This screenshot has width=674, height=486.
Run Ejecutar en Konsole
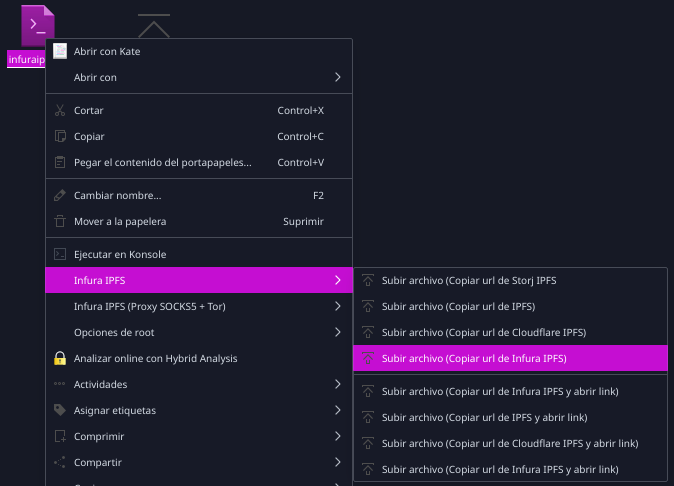[x=199, y=254]
